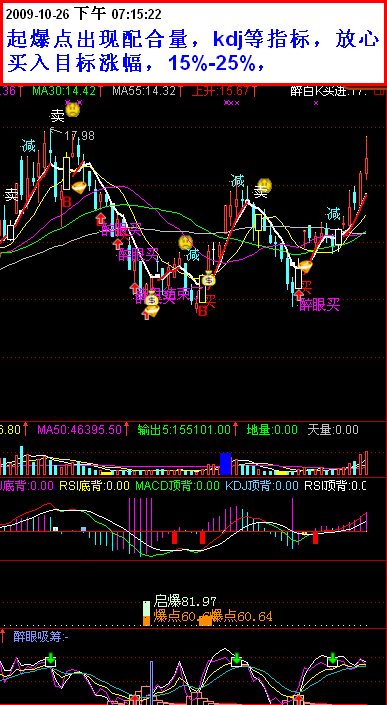
Task: Click the red up arrow left of the 醉眼吸筹 label
Action: [x=3, y=636]
